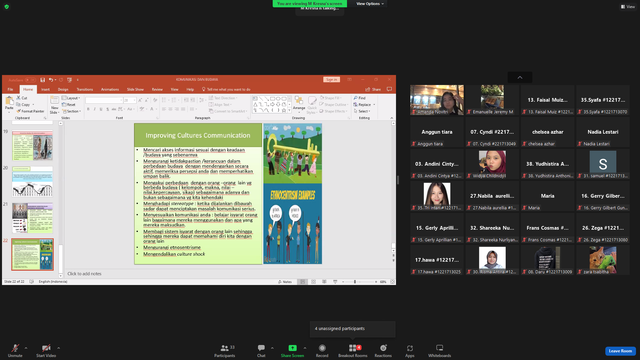This screenshot has height=360, width=640.
Task: Click Fit slide to window icon
Action: point(392,282)
